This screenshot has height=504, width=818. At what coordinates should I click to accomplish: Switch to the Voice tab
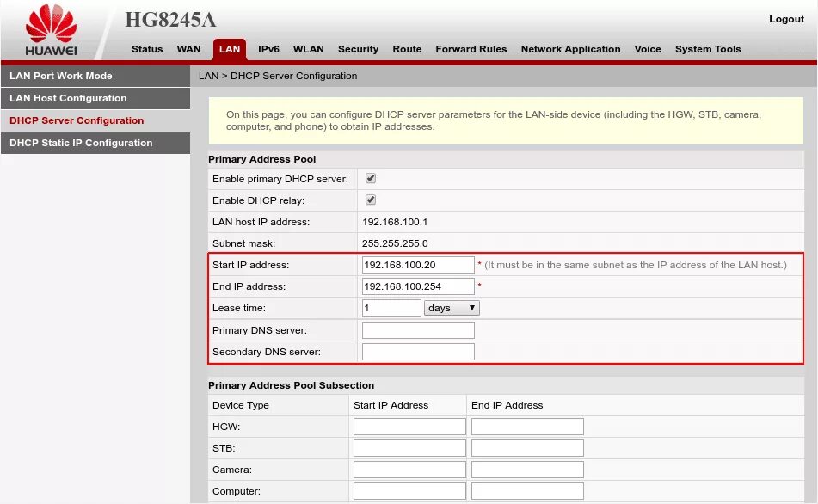tap(648, 49)
